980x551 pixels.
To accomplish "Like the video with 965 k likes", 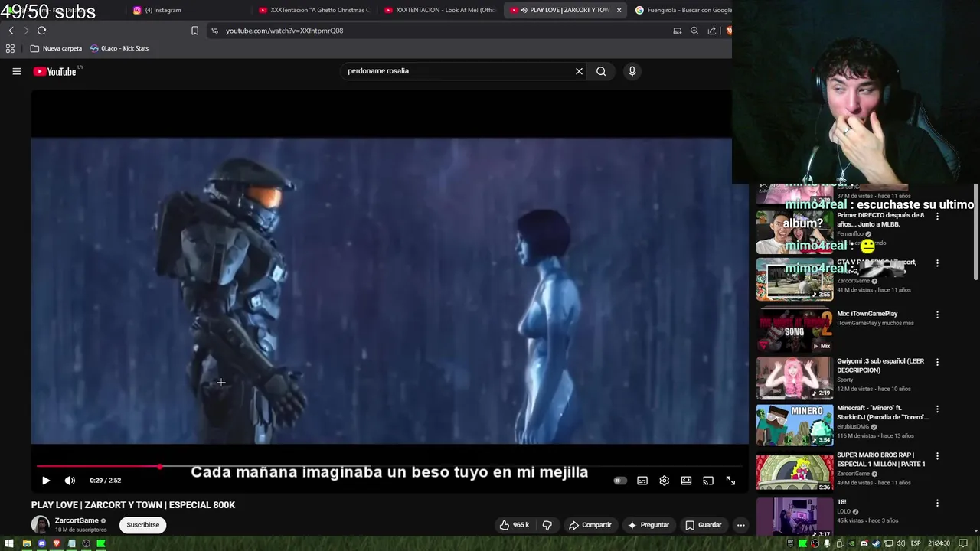I will (514, 525).
